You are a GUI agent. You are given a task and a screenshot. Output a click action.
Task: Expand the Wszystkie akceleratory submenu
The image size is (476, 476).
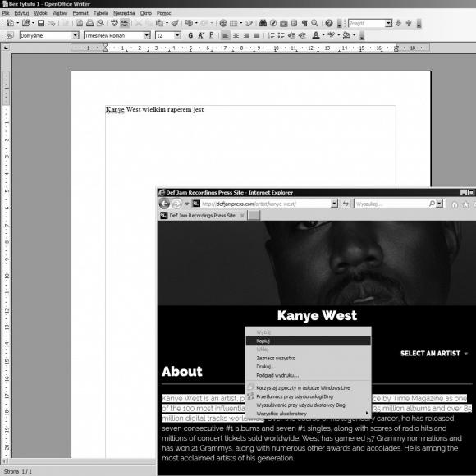[308, 414]
